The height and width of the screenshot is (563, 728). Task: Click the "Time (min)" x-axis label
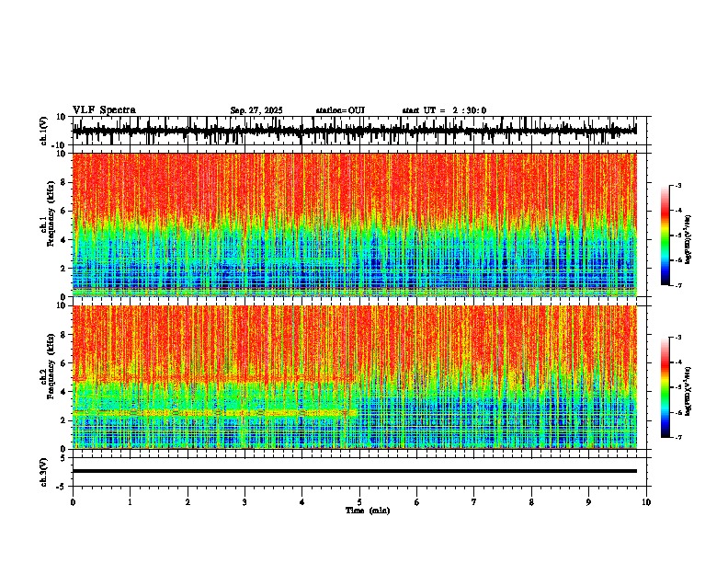(368, 511)
